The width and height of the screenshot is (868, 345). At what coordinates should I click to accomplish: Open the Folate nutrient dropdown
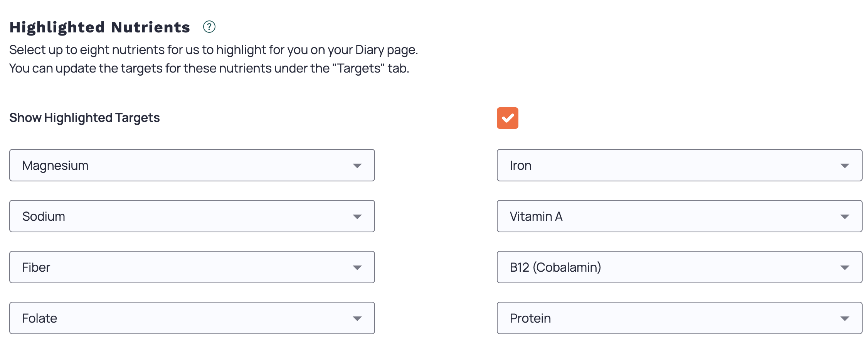[x=192, y=318]
